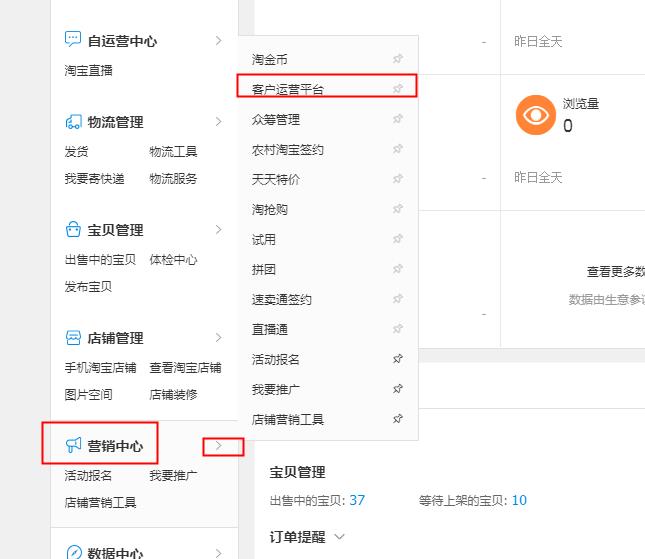Screen dimensions: 645x559
Task: Click 店铺营销工具 under 营销中心 sidebar
Action: [100, 502]
